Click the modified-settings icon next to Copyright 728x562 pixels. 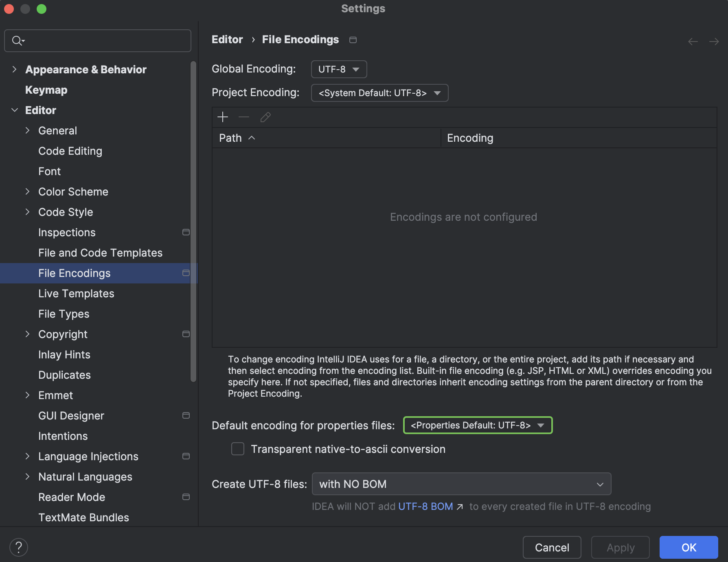[186, 334]
